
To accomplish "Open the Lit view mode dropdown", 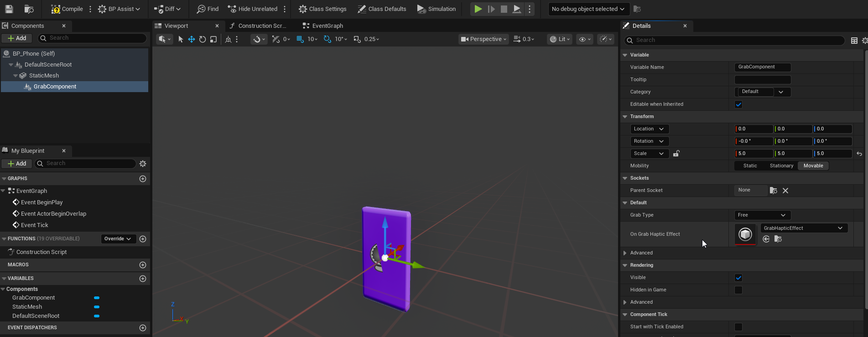I will [560, 39].
